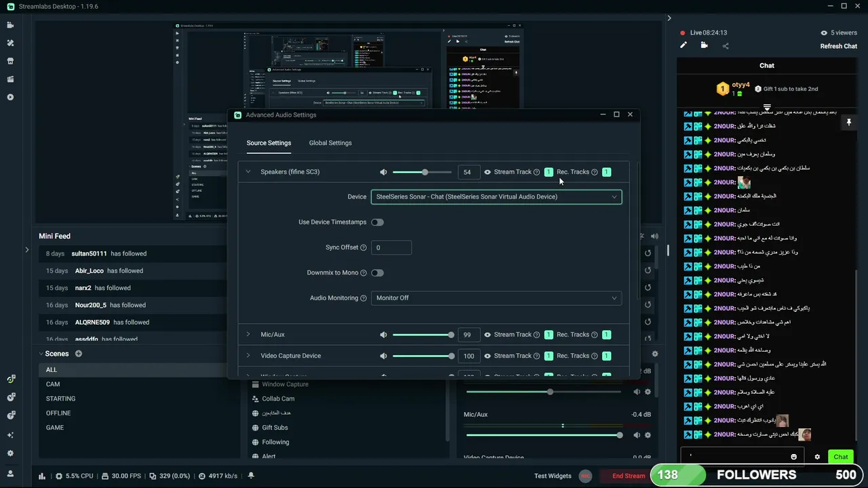
Task: Open Mic/Aux mixer gear settings
Action: click(x=648, y=435)
